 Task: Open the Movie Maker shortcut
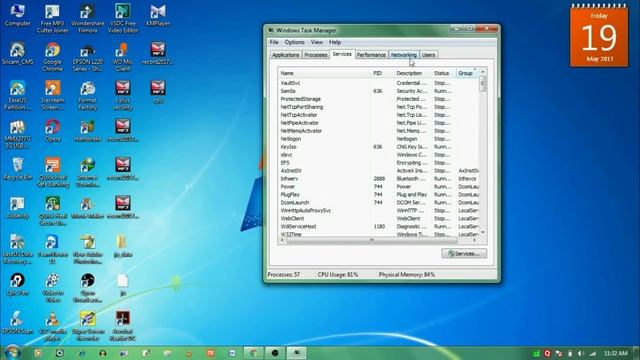pos(87,207)
